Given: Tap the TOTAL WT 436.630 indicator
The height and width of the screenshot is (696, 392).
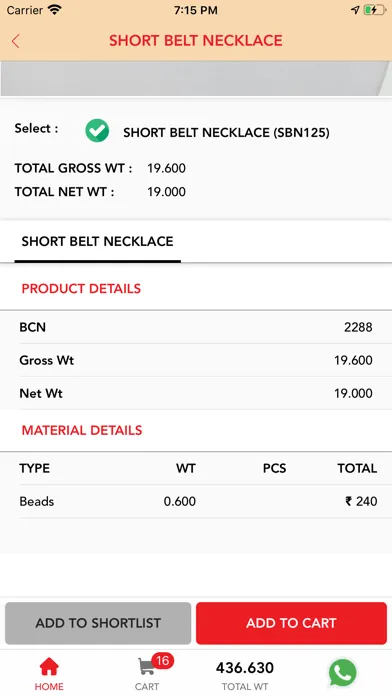Looking at the screenshot, I should coord(245,675).
